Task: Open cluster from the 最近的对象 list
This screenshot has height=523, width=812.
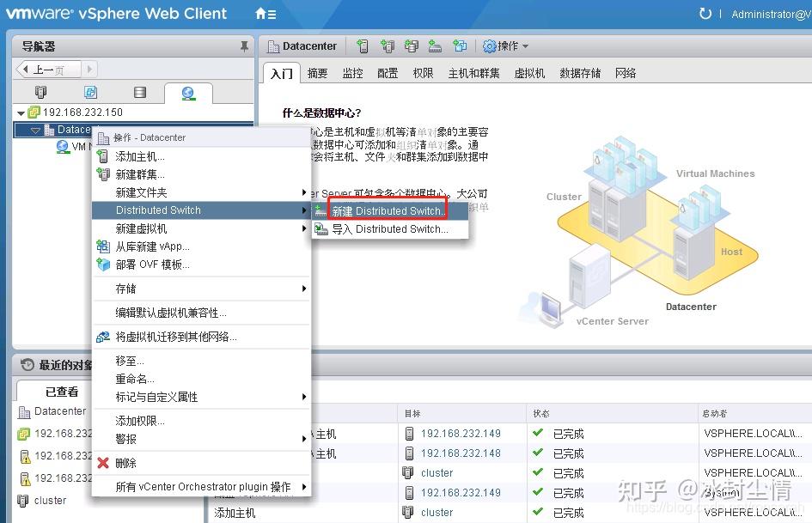Action: tap(49, 501)
